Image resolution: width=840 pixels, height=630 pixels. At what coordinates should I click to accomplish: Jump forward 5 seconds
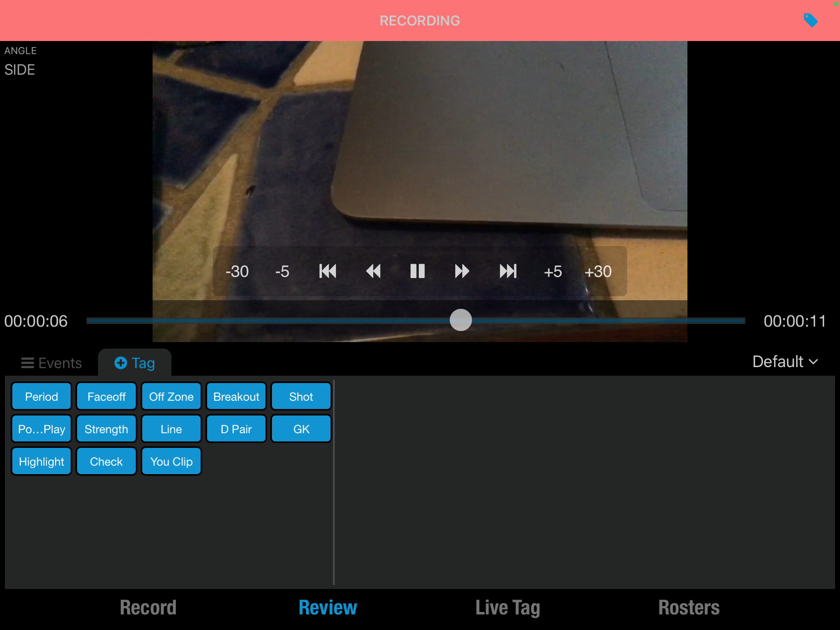[553, 271]
